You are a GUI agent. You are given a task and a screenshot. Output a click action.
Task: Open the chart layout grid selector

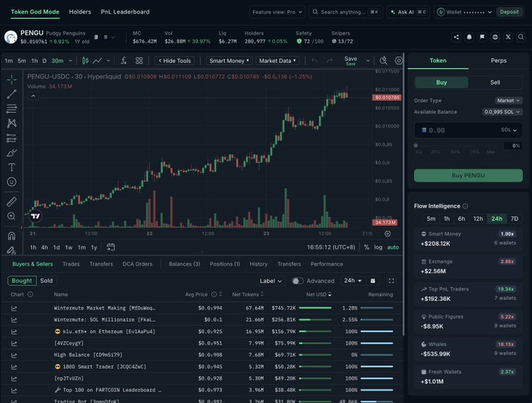tap(139, 61)
